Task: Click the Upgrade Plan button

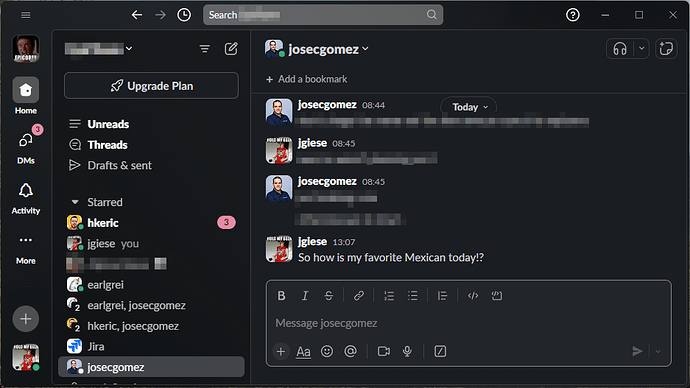Action: point(151,86)
